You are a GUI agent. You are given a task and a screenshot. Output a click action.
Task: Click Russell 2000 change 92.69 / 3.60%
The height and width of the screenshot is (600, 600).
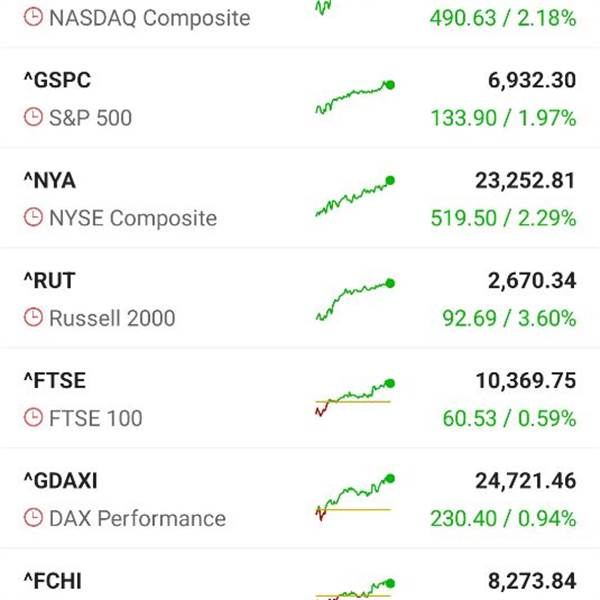509,319
